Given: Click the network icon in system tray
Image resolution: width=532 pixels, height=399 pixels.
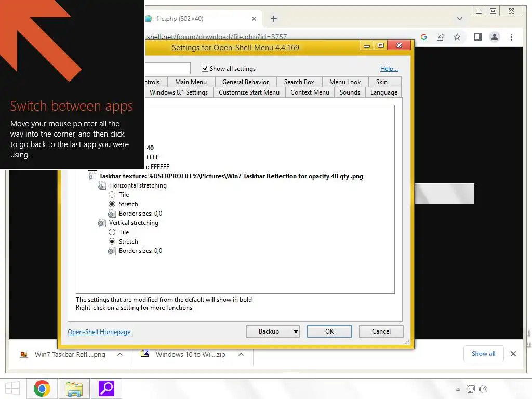Looking at the screenshot, I should click(471, 389).
